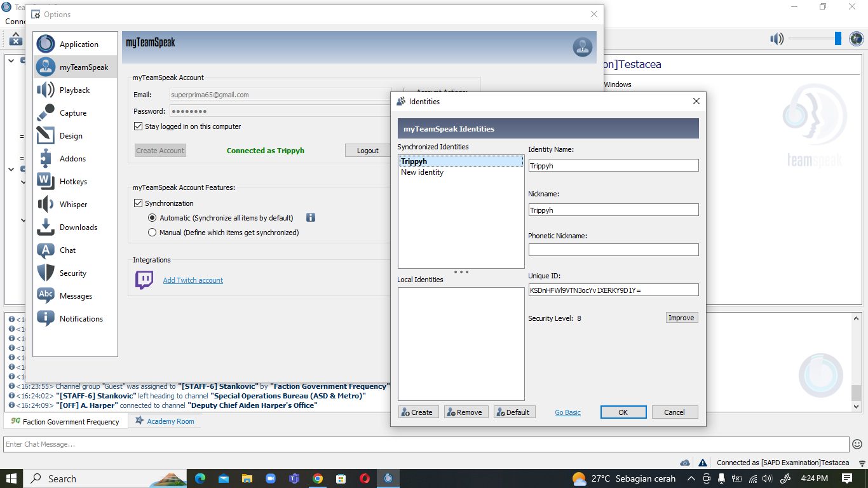Collapse the top server tree arrow
This screenshot has height=488, width=868.
[11, 61]
